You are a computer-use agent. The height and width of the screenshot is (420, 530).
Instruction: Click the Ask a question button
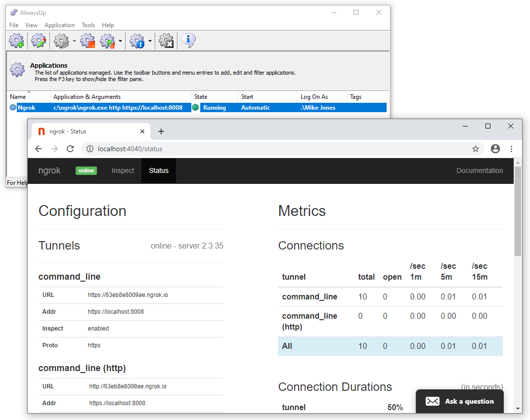[x=460, y=401]
